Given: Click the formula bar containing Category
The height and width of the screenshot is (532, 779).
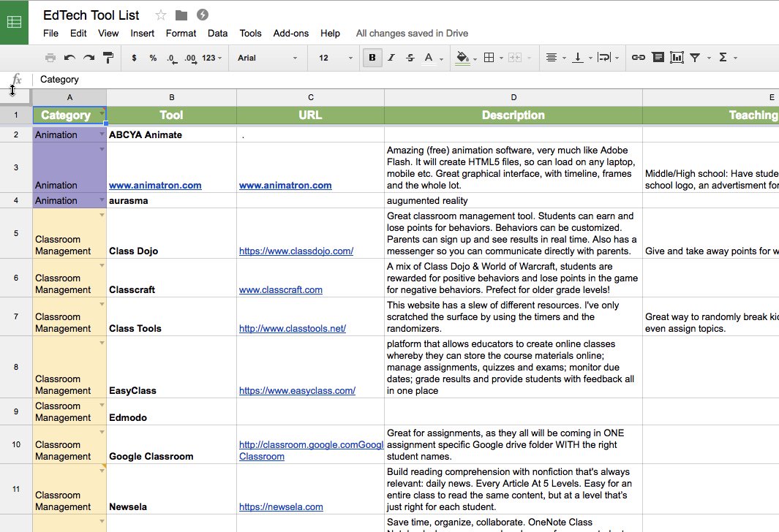Looking at the screenshot, I should pos(405,80).
